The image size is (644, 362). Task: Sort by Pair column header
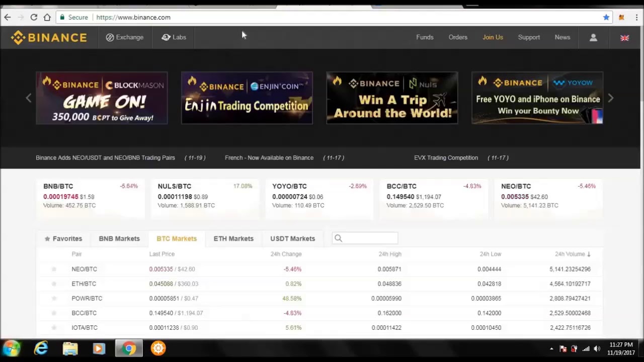(76, 254)
